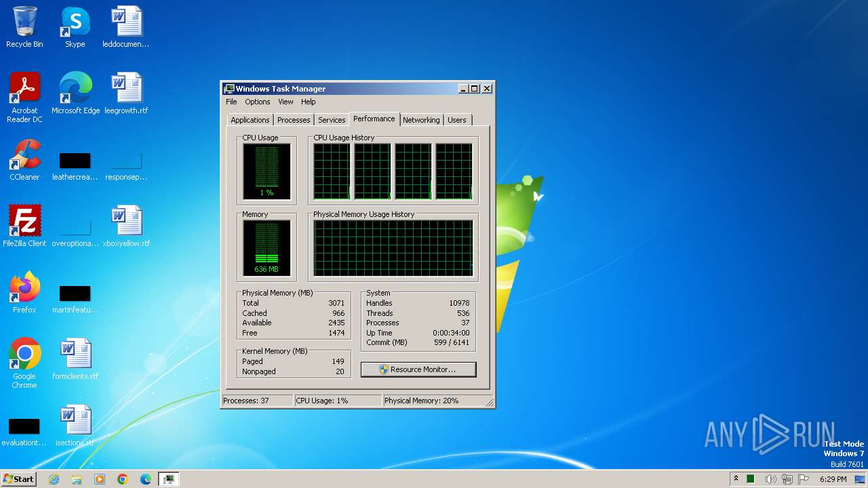Screen dimensions: 868x488
Task: Open the Action Center flag icon
Action: [x=805, y=479]
